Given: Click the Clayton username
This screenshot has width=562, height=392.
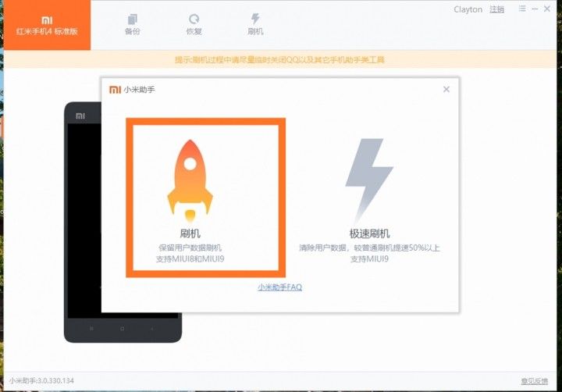Looking at the screenshot, I should (468, 9).
